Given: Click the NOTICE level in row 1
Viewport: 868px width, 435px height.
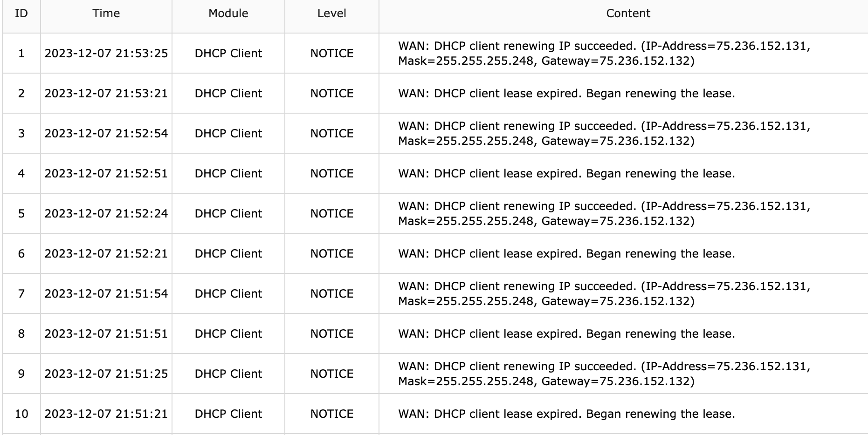Looking at the screenshot, I should [332, 54].
